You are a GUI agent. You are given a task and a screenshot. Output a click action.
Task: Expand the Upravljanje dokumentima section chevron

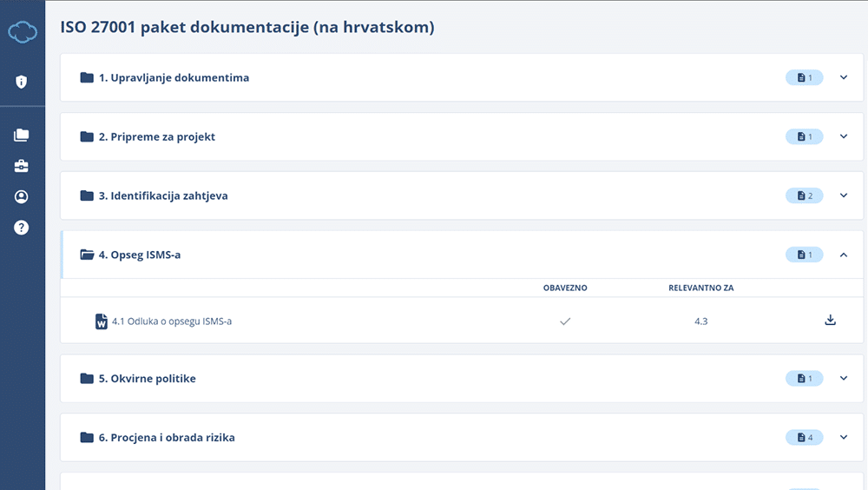[x=843, y=77]
